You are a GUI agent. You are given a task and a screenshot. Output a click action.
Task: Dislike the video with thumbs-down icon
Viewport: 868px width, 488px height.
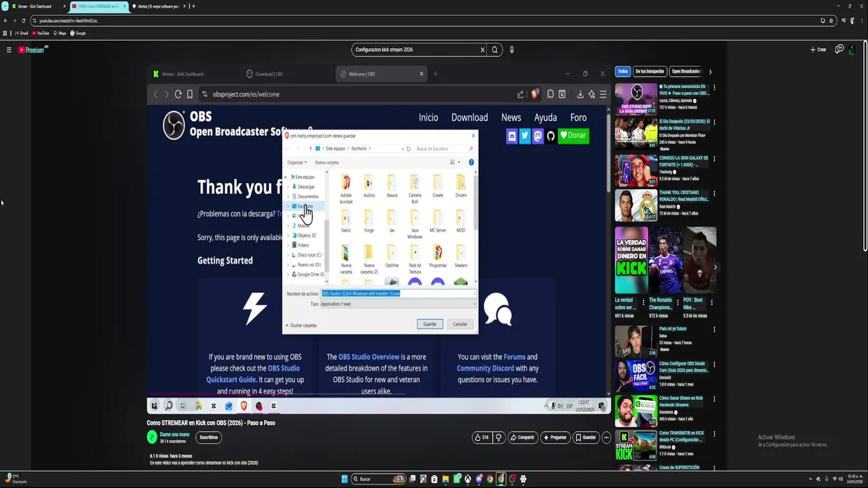click(498, 437)
